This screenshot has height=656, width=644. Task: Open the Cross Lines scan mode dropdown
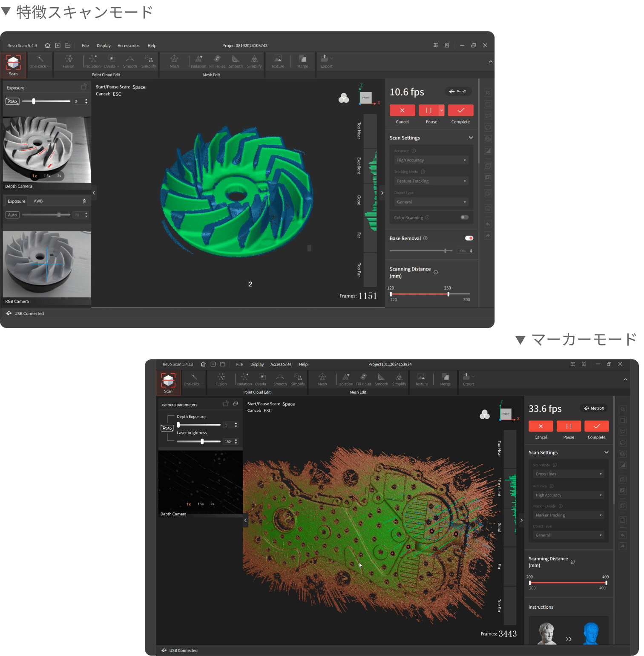click(x=568, y=474)
